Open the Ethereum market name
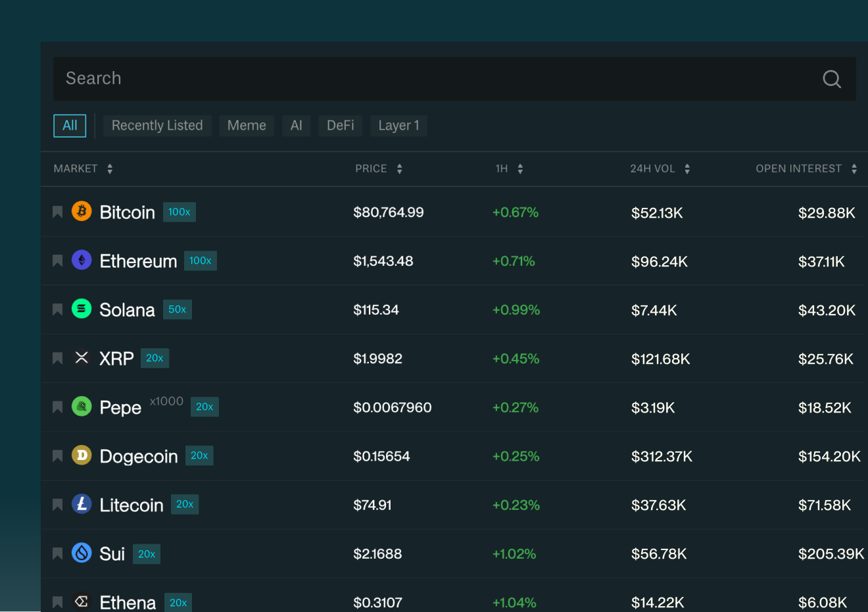 138,261
